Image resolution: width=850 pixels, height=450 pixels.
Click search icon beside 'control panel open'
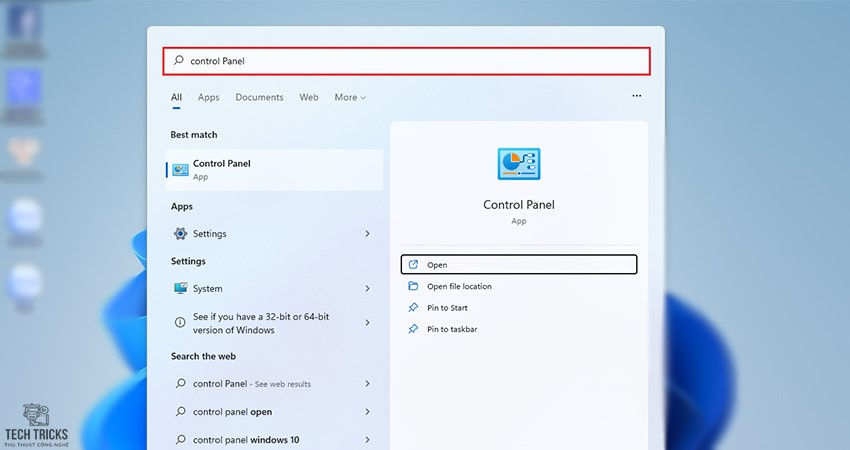click(x=181, y=412)
